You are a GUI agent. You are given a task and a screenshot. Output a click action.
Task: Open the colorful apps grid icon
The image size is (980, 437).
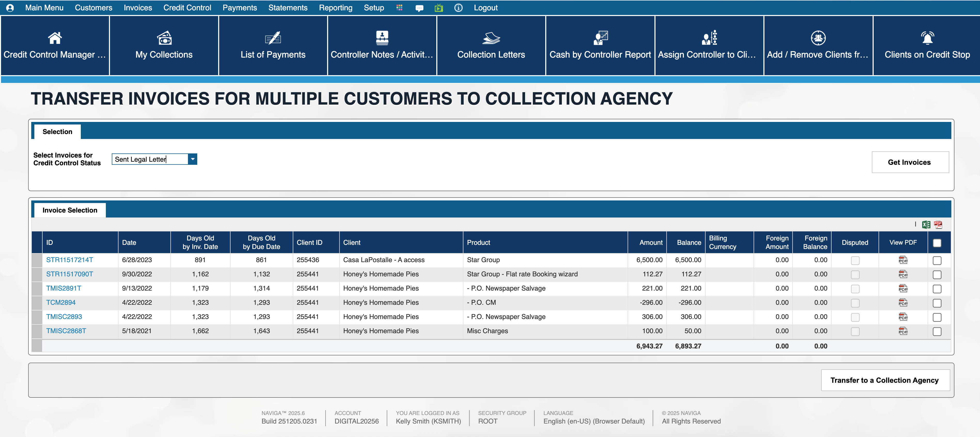[x=399, y=7]
